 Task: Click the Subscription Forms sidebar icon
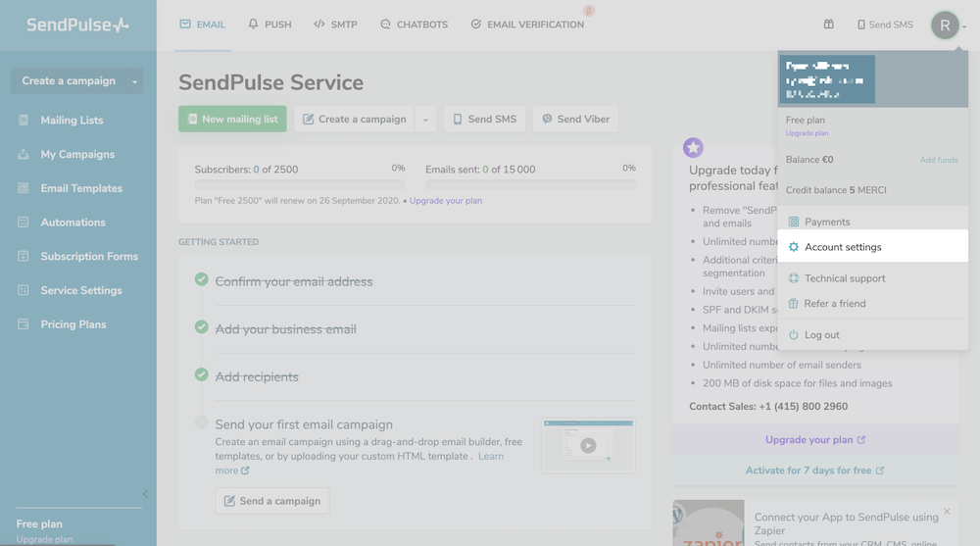coord(24,257)
